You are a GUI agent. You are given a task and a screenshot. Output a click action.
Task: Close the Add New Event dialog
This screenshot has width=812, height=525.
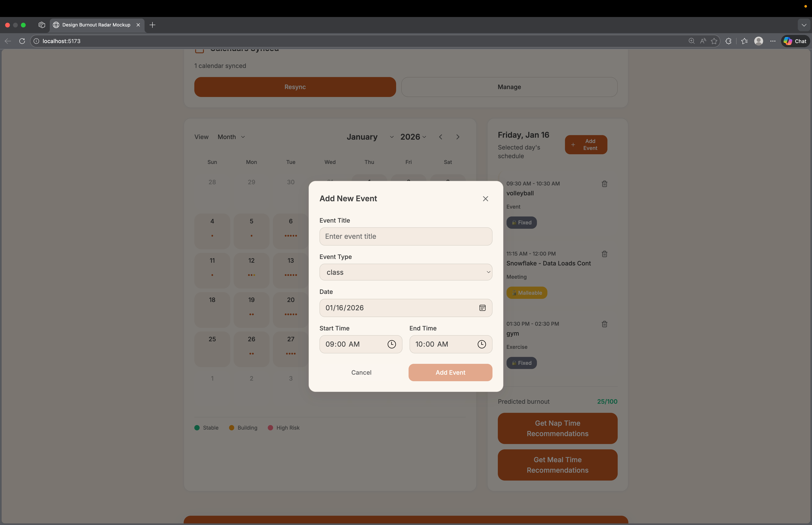tap(485, 199)
